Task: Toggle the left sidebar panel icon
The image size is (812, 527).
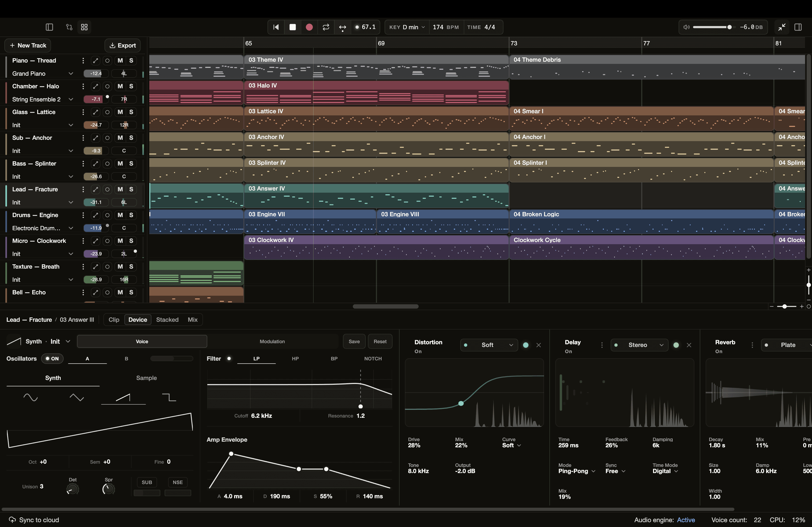Action: click(x=49, y=27)
